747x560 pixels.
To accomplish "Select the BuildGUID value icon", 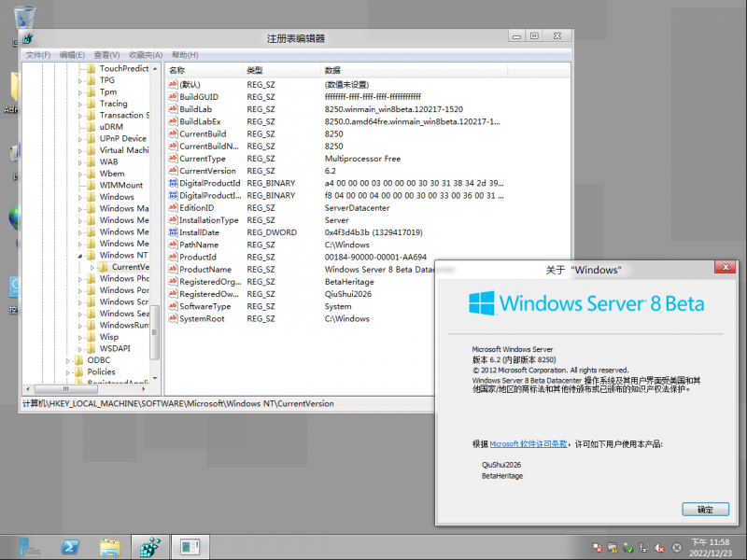I will (x=173, y=97).
